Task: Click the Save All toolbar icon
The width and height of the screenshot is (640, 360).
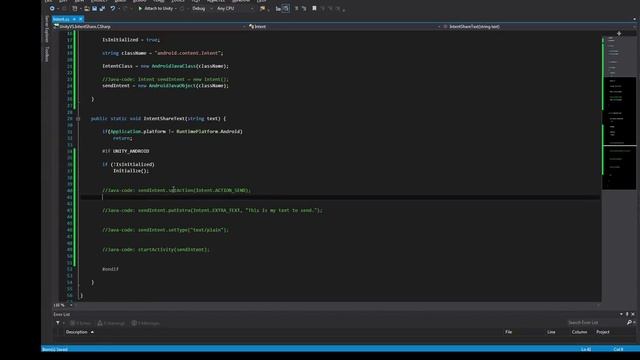Action: pos(102,8)
